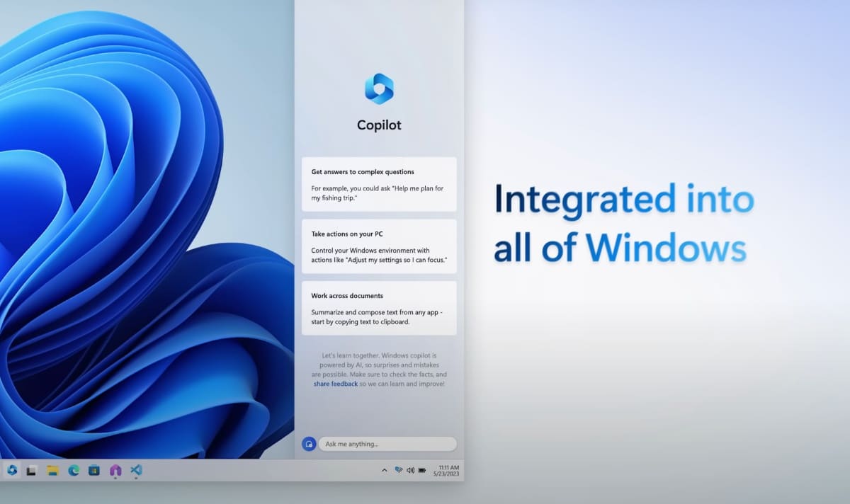Open Visual Studio Code from the taskbar
The height and width of the screenshot is (504, 850).
pos(136,470)
